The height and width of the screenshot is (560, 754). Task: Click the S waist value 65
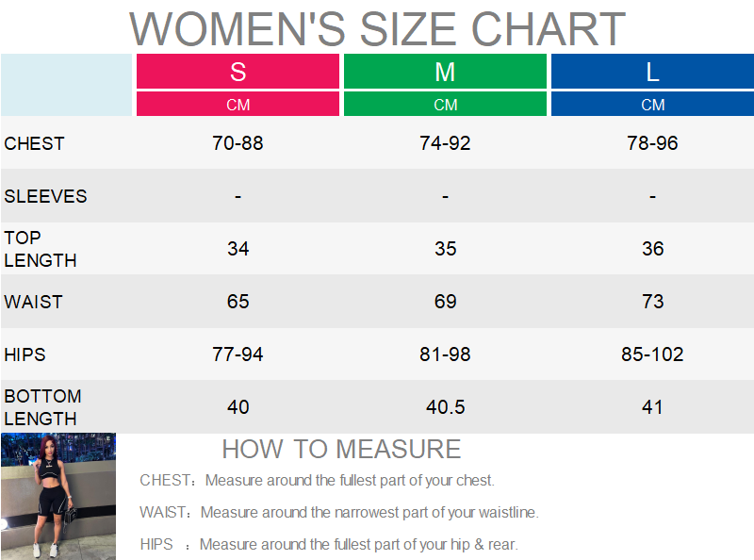coord(238,302)
